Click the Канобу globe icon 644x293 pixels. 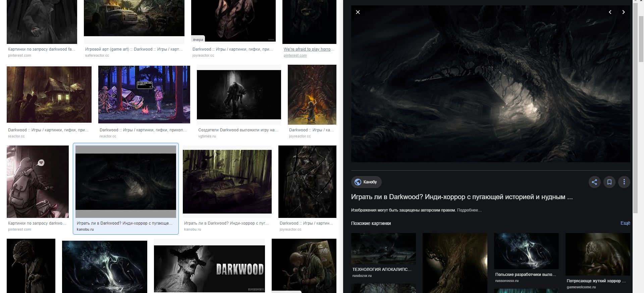[x=358, y=182]
